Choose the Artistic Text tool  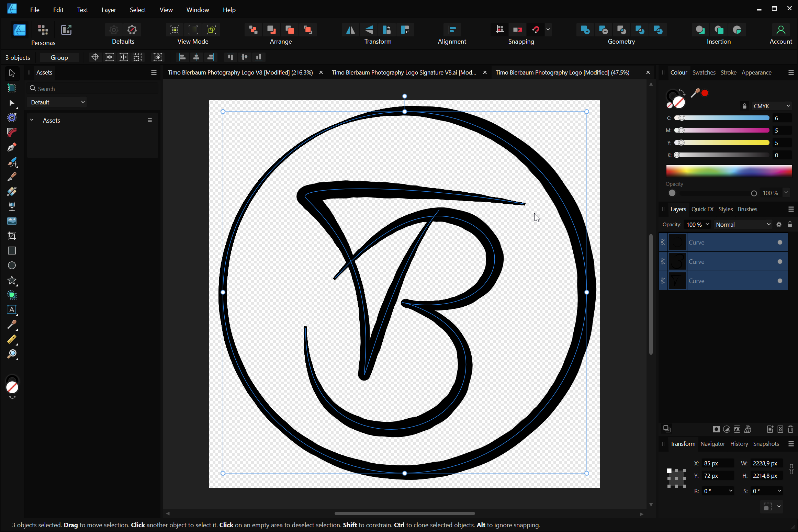click(12, 310)
